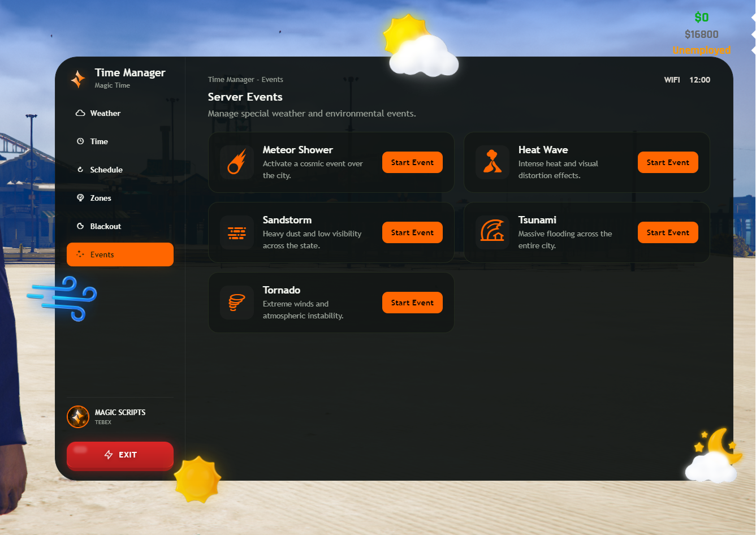
Task: Click the Heat Wave title text
Action: (543, 150)
